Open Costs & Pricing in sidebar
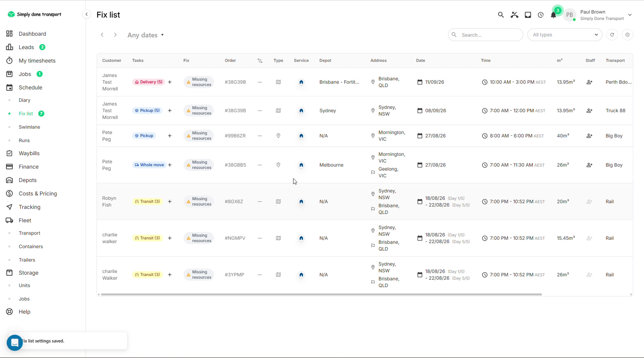The image size is (644, 358). coord(38,194)
